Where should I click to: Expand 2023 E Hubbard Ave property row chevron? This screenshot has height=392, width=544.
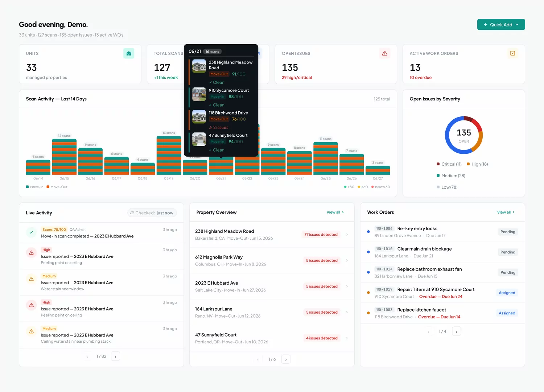click(x=347, y=286)
